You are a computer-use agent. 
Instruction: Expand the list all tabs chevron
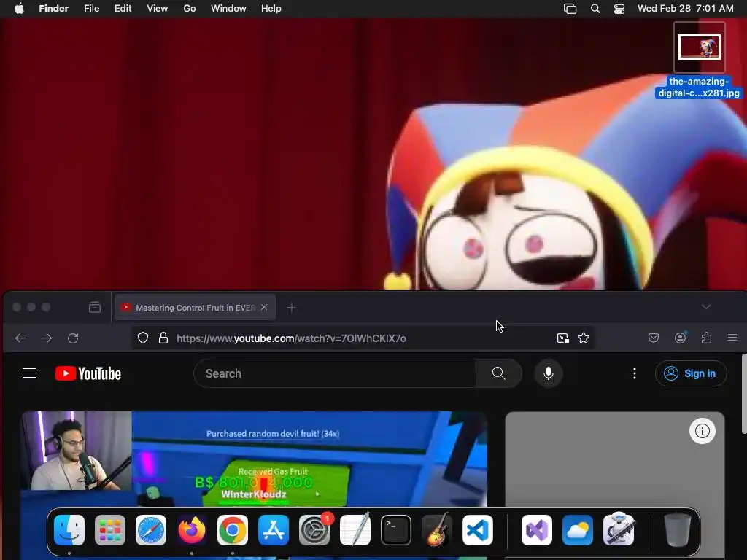click(x=706, y=307)
